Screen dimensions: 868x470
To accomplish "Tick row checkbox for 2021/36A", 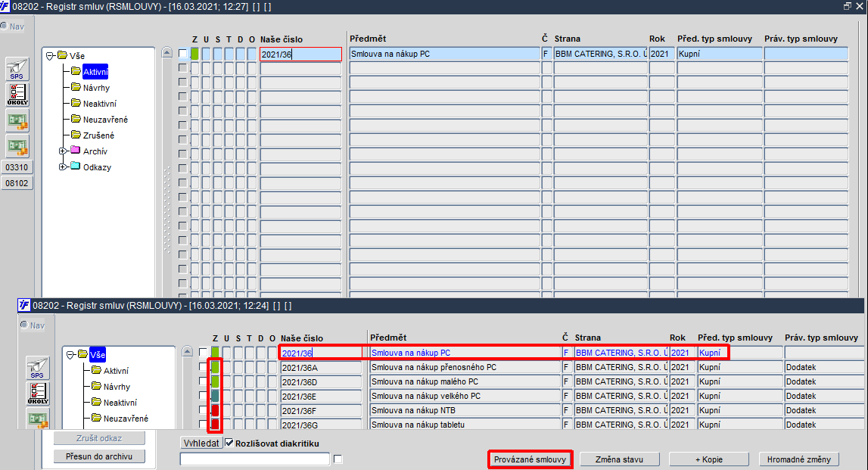I will [x=203, y=366].
